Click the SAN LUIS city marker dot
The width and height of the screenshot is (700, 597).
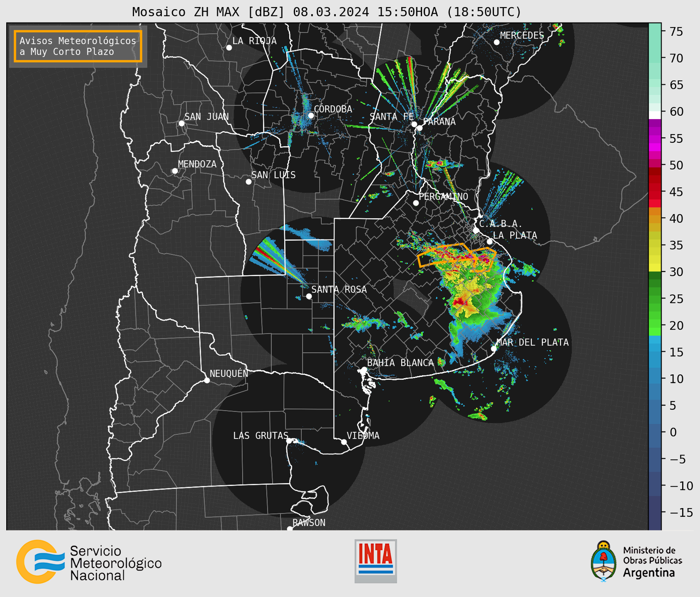[249, 182]
